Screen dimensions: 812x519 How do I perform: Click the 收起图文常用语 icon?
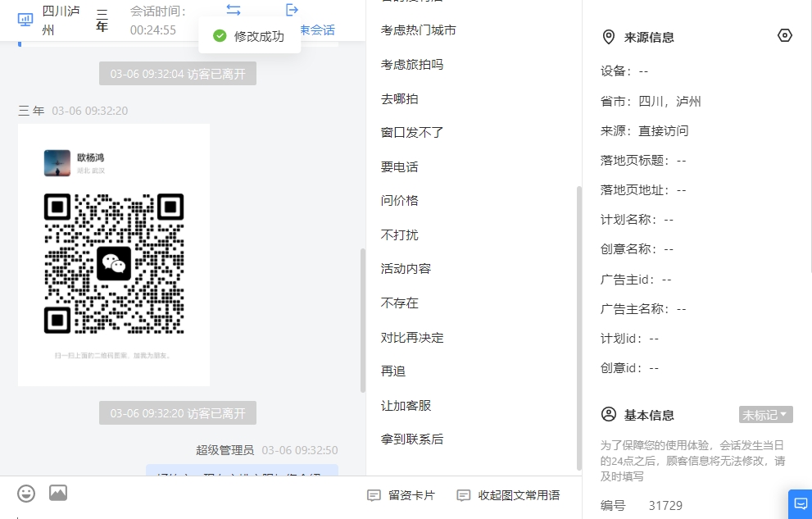pos(464,496)
